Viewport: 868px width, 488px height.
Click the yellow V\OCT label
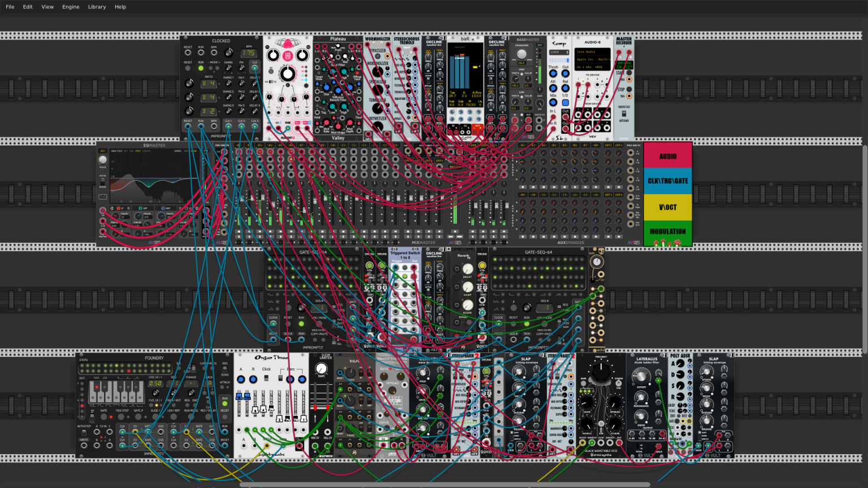click(668, 207)
